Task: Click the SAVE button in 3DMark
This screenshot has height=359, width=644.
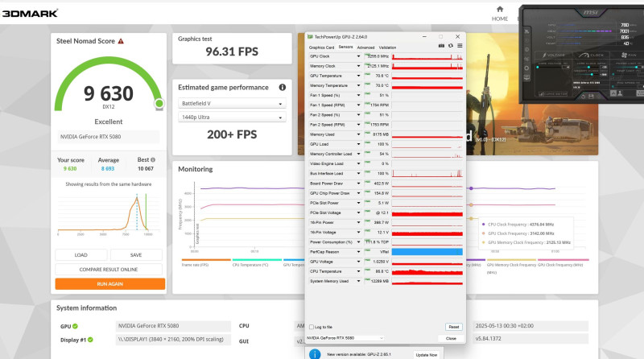Action: (x=136, y=255)
